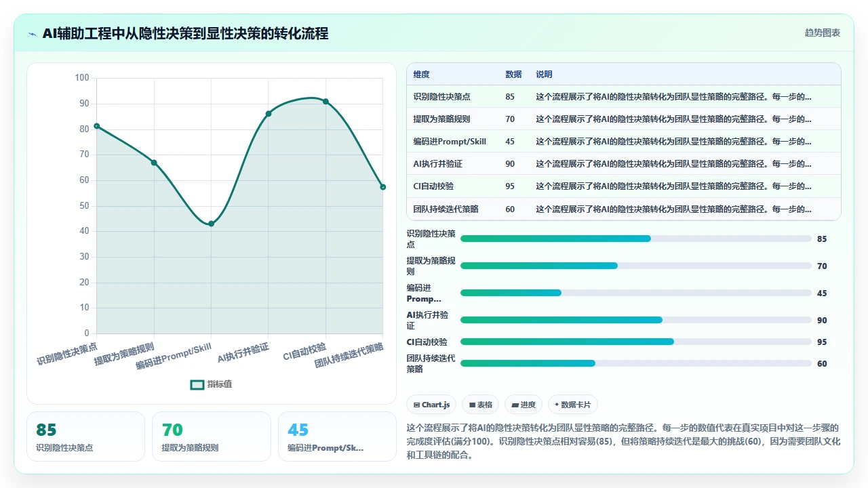
Task: Click the 数据卡片 tag chip
Action: (x=572, y=405)
